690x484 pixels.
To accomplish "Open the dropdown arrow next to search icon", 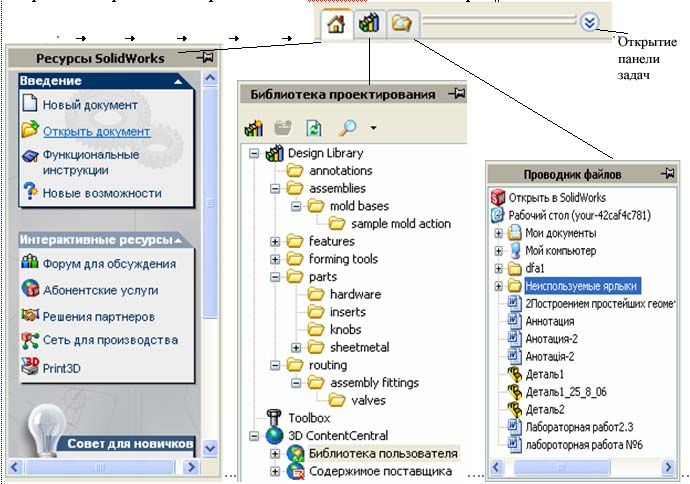I will point(373,128).
